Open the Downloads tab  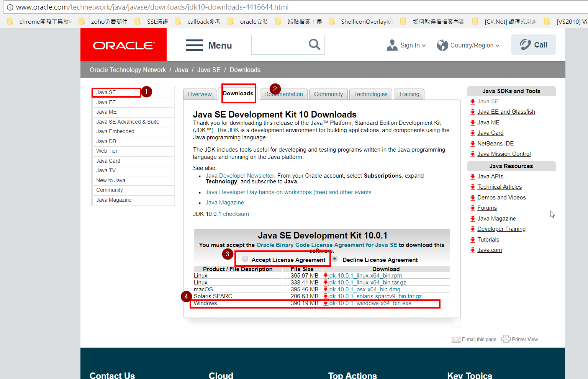(238, 93)
